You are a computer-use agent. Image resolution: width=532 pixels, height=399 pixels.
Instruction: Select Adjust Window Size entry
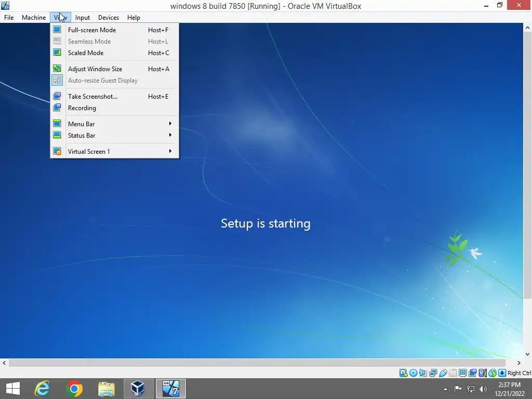point(115,69)
